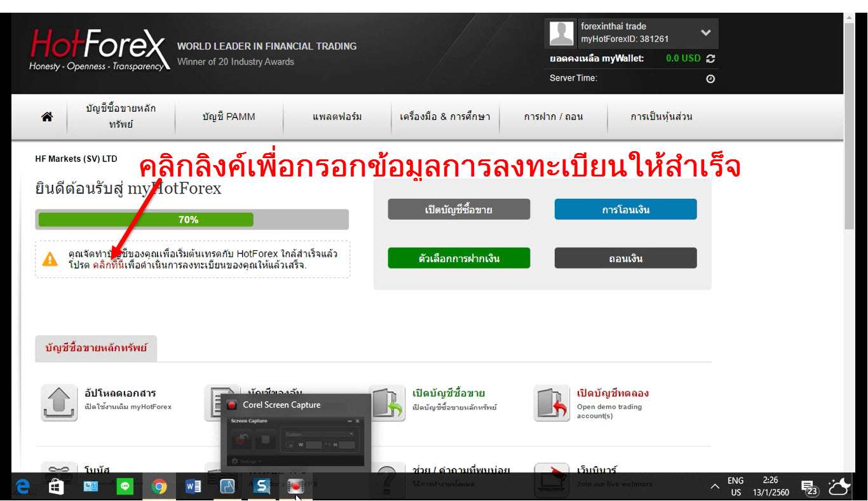The width and height of the screenshot is (868, 501).
Task: Click the myHotForexID: 381261 text
Action: pos(625,39)
